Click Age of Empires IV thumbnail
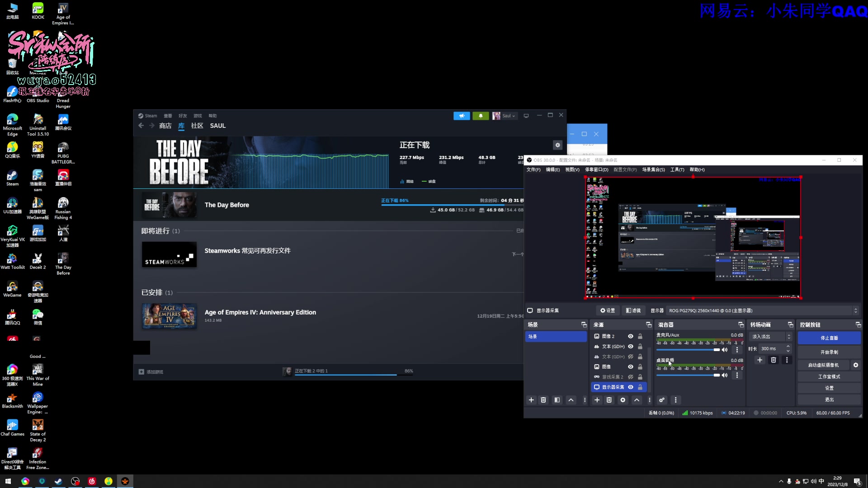 169,316
